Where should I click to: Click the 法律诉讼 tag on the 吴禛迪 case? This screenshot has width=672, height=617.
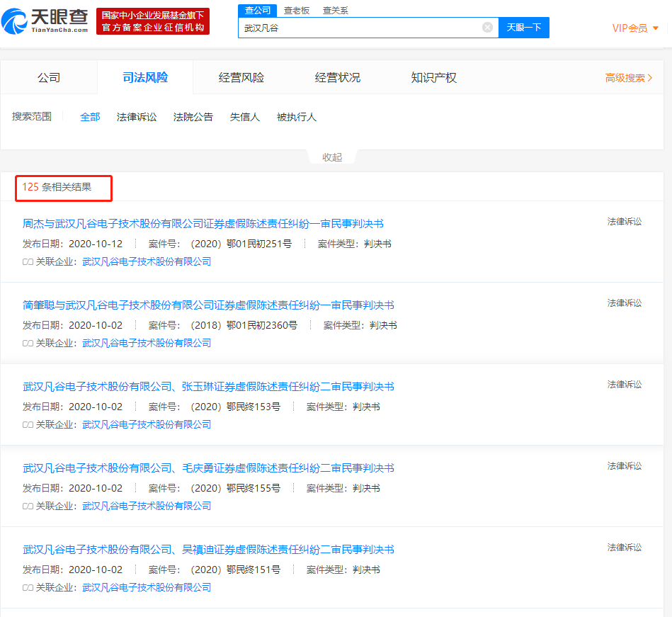625,548
